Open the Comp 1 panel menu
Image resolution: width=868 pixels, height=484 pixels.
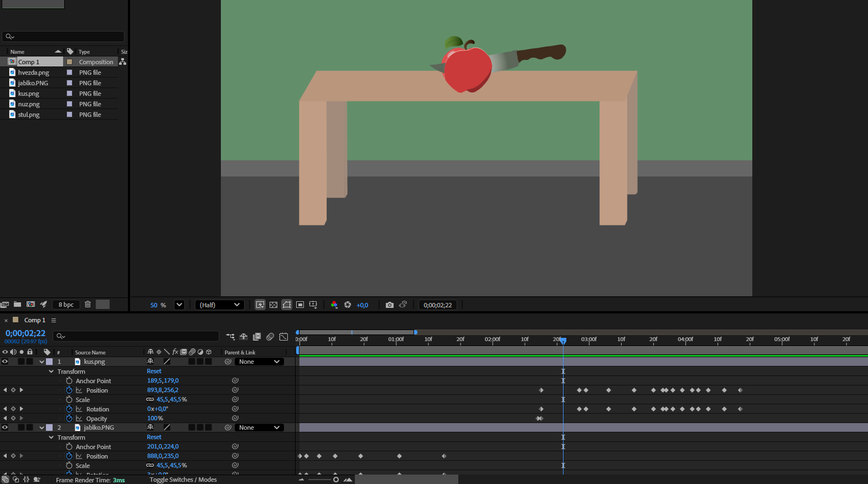tap(54, 320)
